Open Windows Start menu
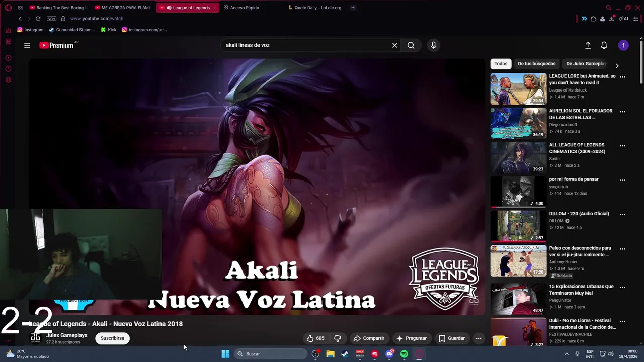The image size is (644, 362). click(x=225, y=354)
